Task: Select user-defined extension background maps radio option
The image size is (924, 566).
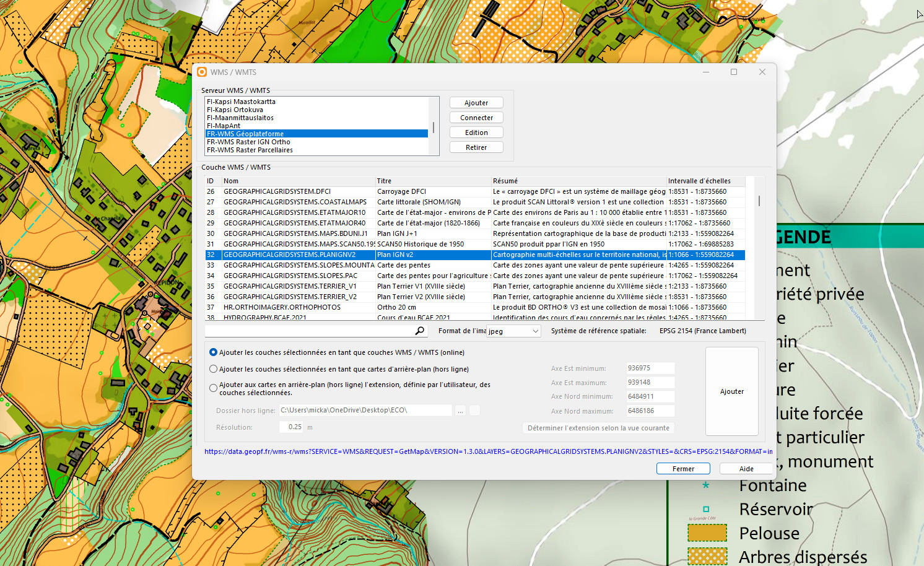Action: [x=213, y=388]
